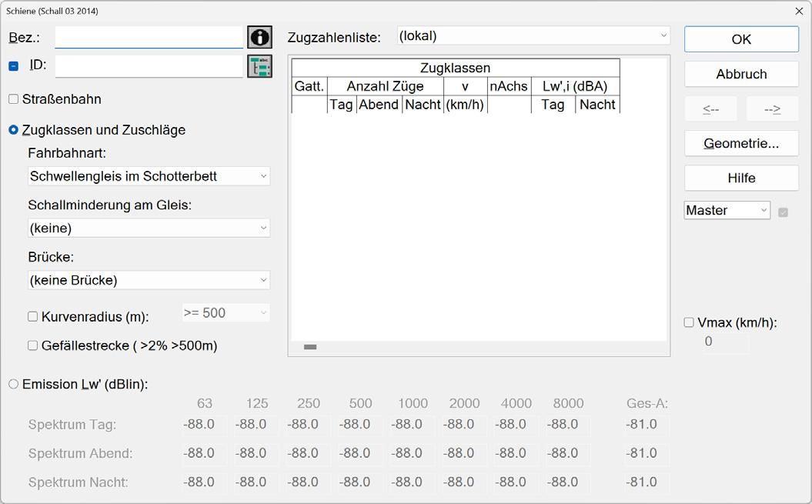The height and width of the screenshot is (504, 812).
Task: Open the info icon next to Bez. field
Action: 259,37
